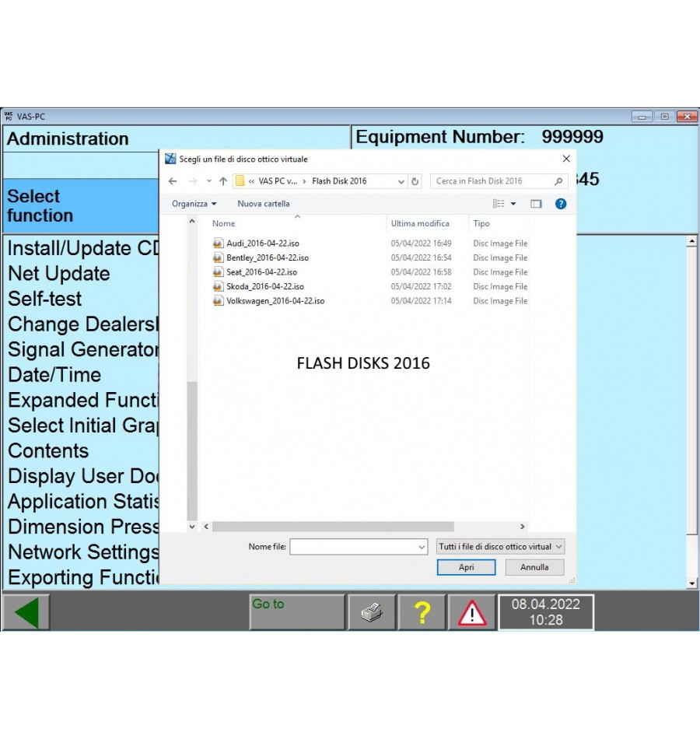
Task: Click the dialog title bar icon
Action: (x=170, y=159)
